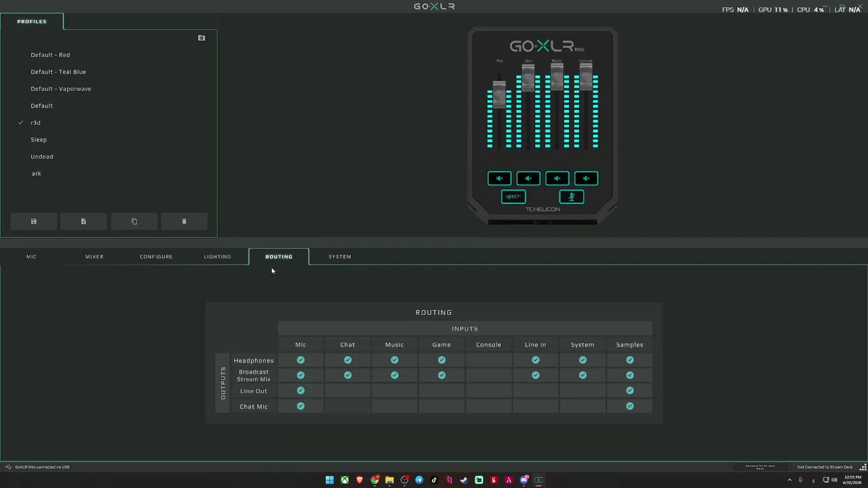The width and height of the screenshot is (868, 488).
Task: Click the Mic fader on device image
Action: [x=499, y=95]
